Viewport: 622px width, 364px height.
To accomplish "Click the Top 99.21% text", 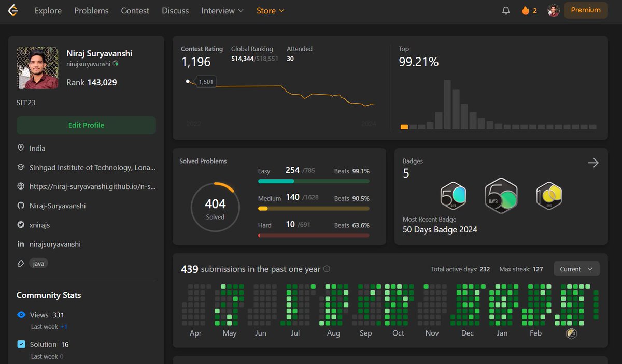I will coord(419,62).
